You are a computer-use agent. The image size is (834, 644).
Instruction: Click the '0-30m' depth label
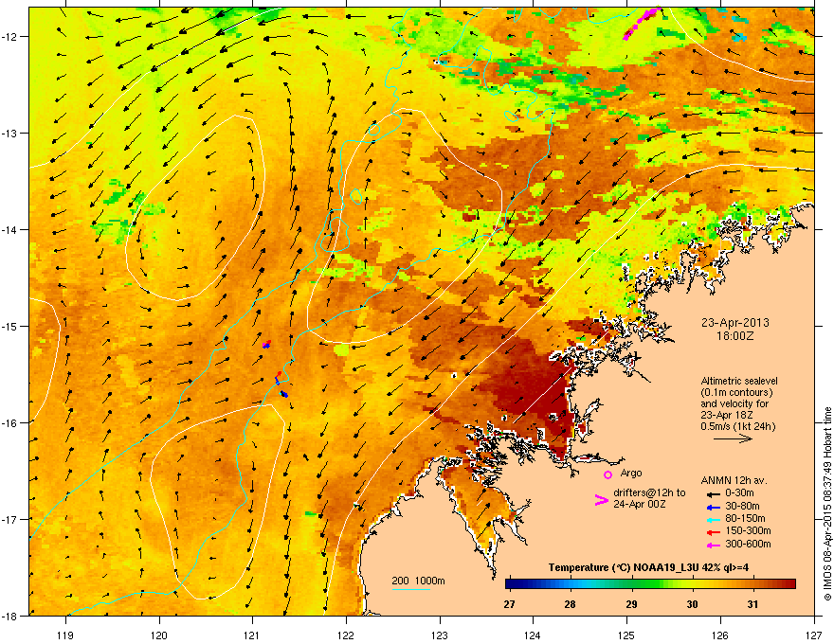pyautogui.click(x=739, y=493)
